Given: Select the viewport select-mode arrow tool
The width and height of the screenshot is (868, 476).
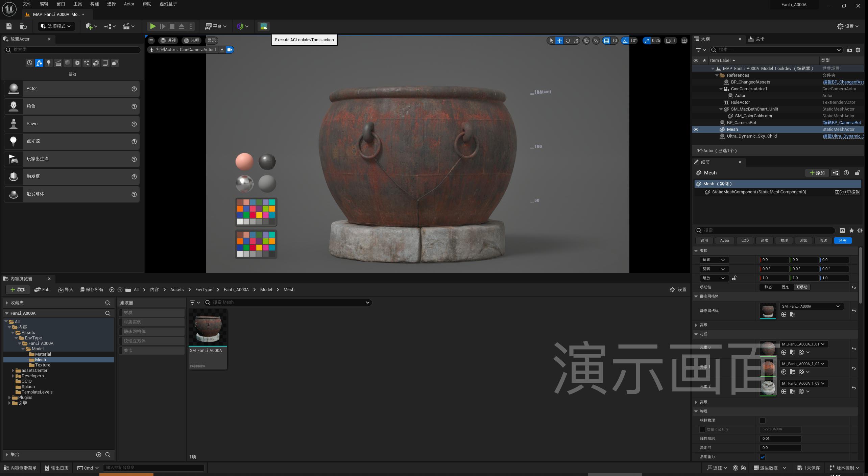Looking at the screenshot, I should [x=551, y=41].
